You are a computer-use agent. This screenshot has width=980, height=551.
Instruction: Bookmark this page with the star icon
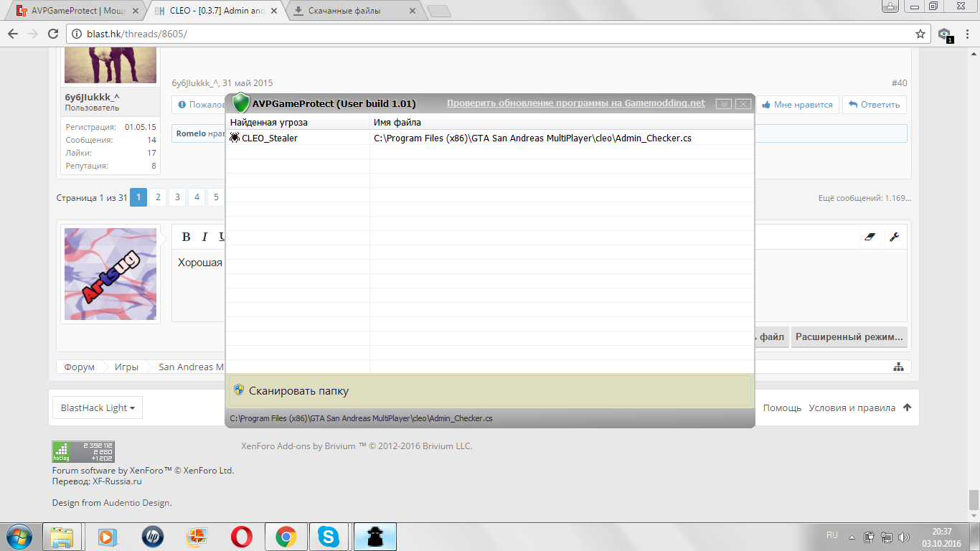pyautogui.click(x=920, y=34)
